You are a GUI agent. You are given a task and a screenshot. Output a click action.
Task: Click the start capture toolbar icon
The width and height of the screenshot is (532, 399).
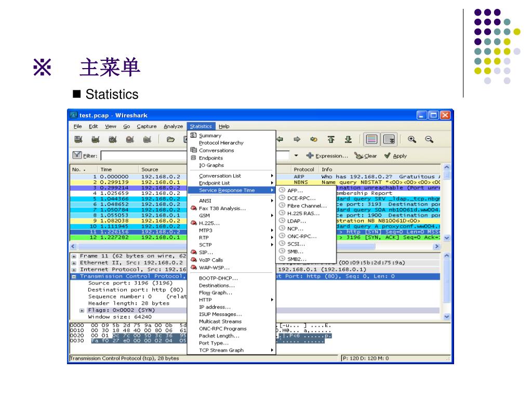pyautogui.click(x=113, y=139)
